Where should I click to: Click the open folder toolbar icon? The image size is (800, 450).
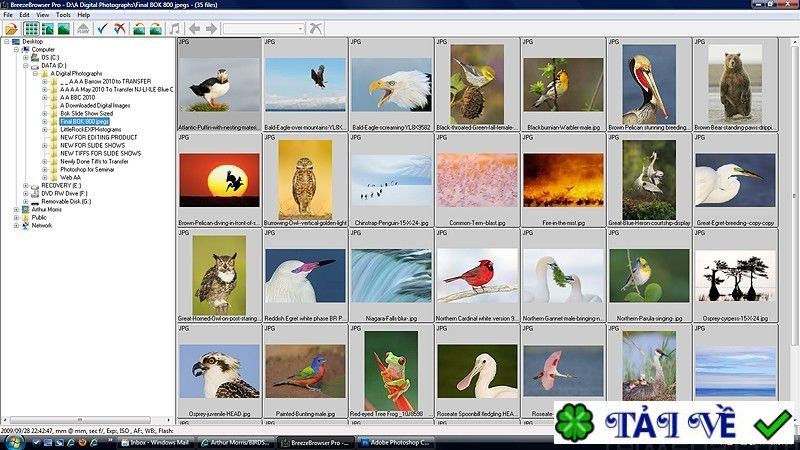[11, 29]
